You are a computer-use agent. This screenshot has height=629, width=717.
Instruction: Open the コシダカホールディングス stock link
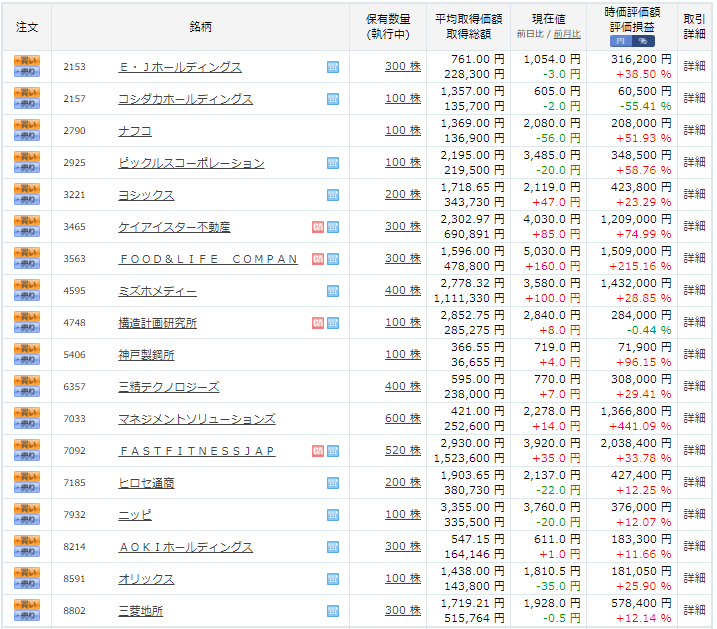tap(186, 99)
